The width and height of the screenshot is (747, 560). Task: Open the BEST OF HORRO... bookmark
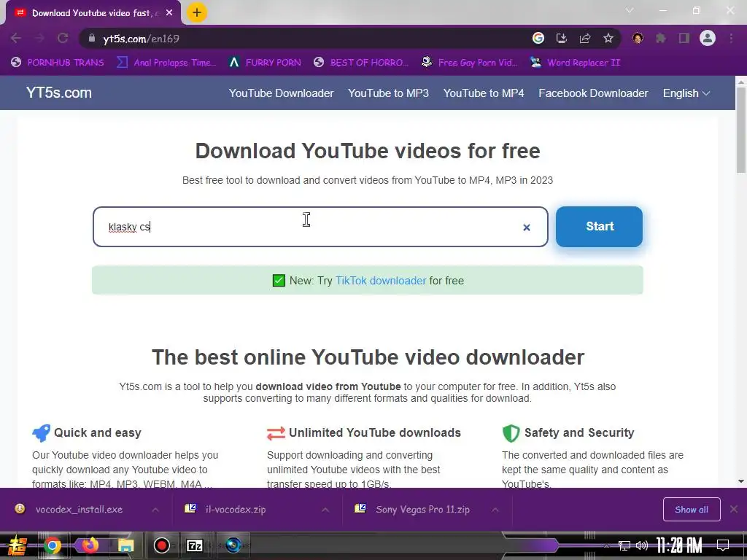pos(361,63)
